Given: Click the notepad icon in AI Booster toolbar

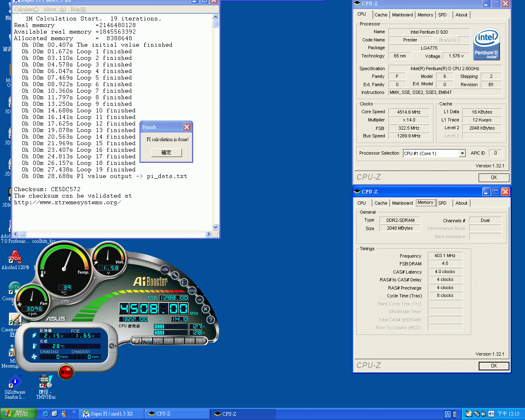Looking at the screenshot, I should [x=138, y=341].
